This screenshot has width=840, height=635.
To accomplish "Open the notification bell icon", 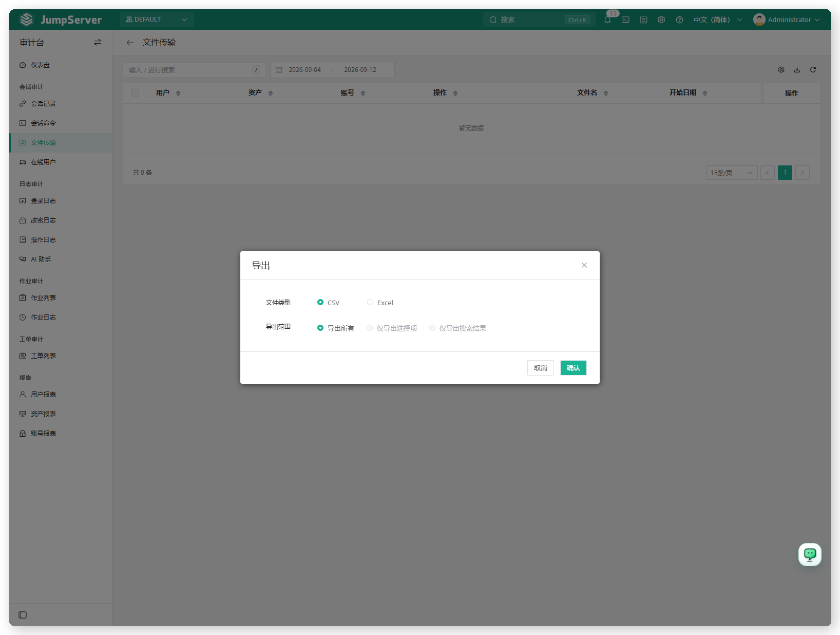I will point(607,20).
